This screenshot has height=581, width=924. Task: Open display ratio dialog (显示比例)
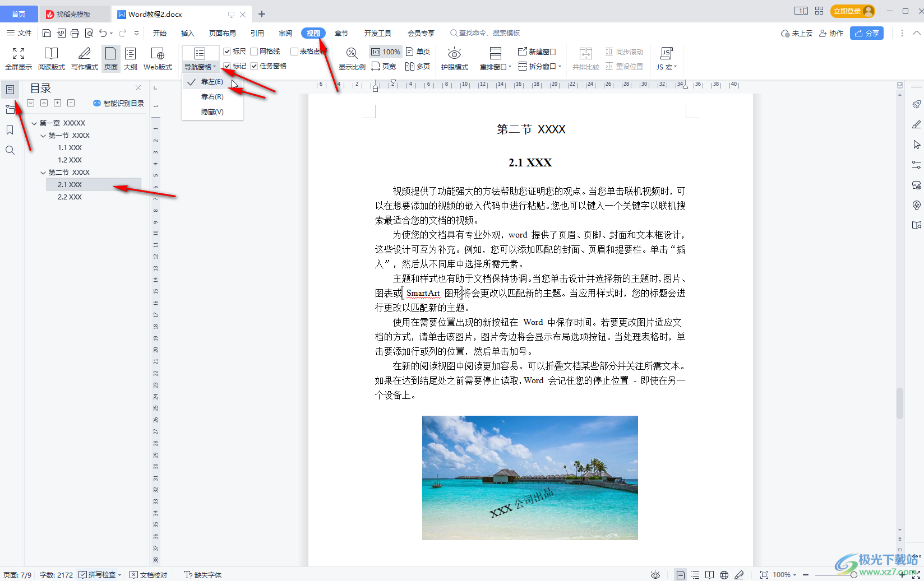(352, 59)
